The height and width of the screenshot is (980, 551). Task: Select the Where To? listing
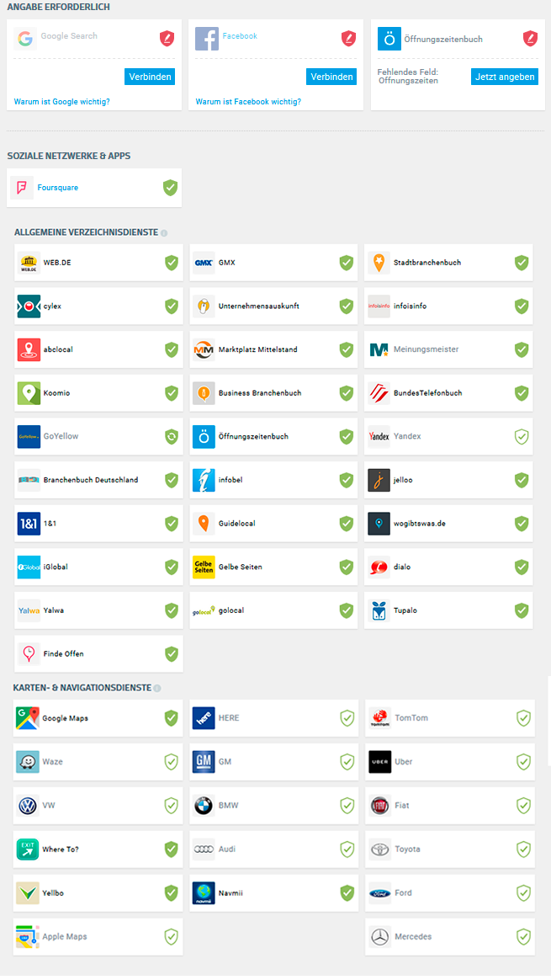click(98, 850)
